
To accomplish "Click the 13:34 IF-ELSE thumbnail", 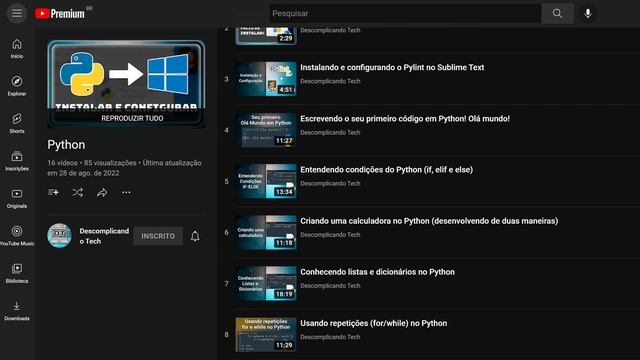I will (x=266, y=181).
